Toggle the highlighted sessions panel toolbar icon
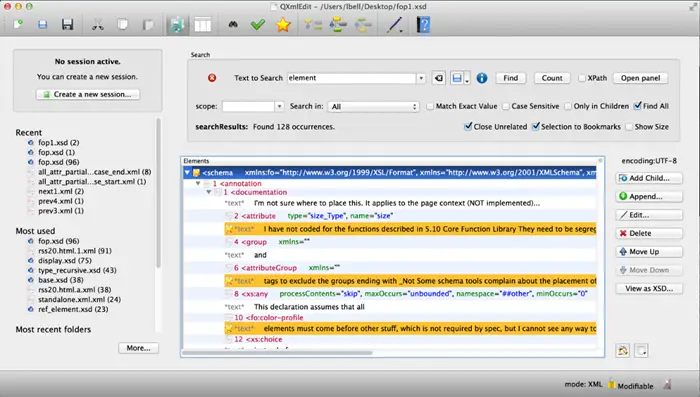This screenshot has height=397, width=700. (177, 25)
